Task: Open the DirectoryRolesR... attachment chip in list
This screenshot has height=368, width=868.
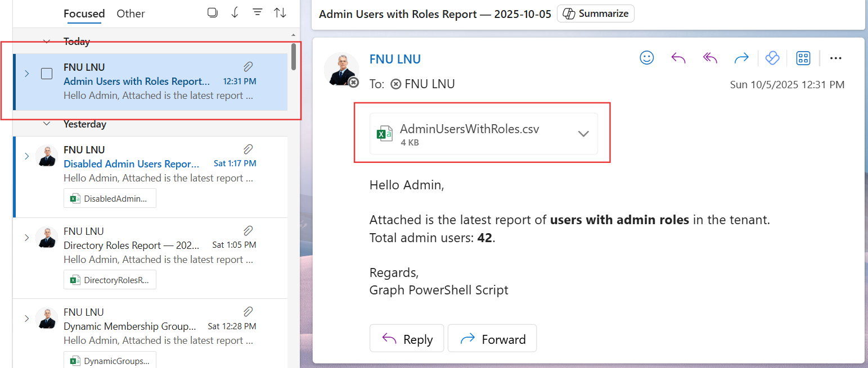Action: click(110, 280)
